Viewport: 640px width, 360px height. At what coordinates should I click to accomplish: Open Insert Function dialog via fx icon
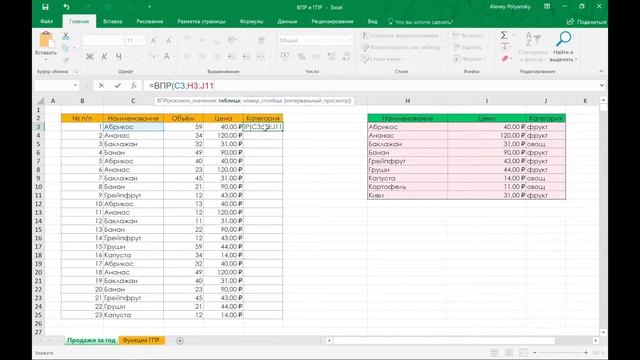click(133, 85)
